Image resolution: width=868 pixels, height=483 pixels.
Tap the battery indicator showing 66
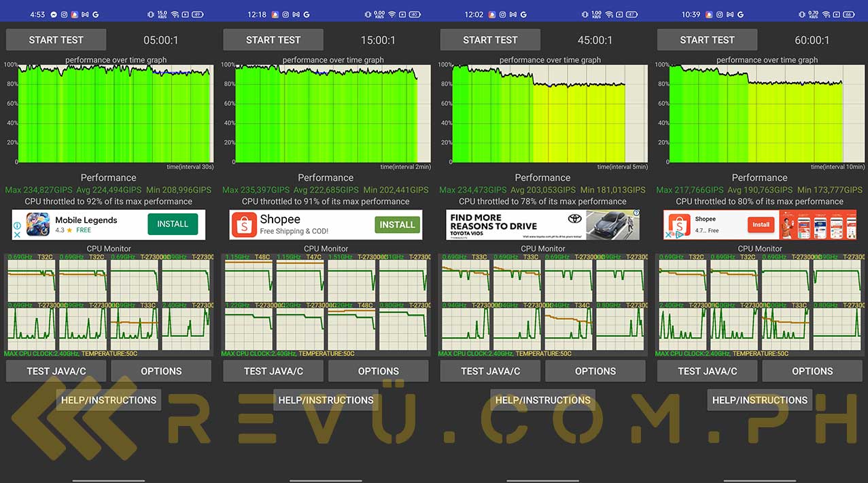pyautogui.click(x=848, y=14)
